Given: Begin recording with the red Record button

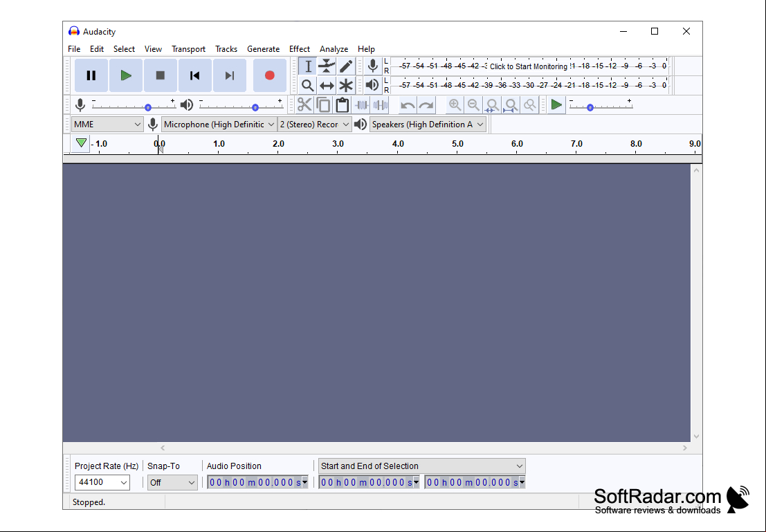Looking at the screenshot, I should coord(270,75).
